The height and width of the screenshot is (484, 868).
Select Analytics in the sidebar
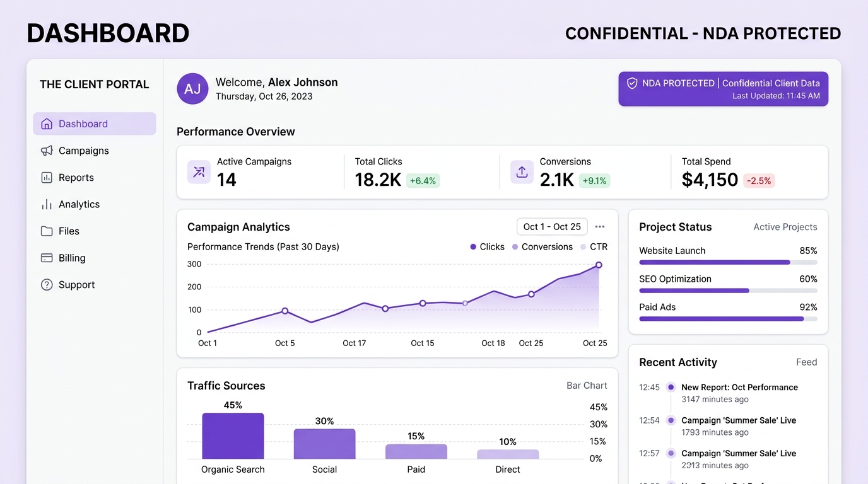coord(95,204)
